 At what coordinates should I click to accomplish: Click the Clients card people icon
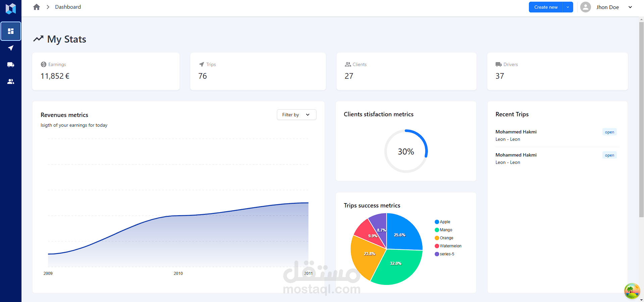tap(348, 64)
